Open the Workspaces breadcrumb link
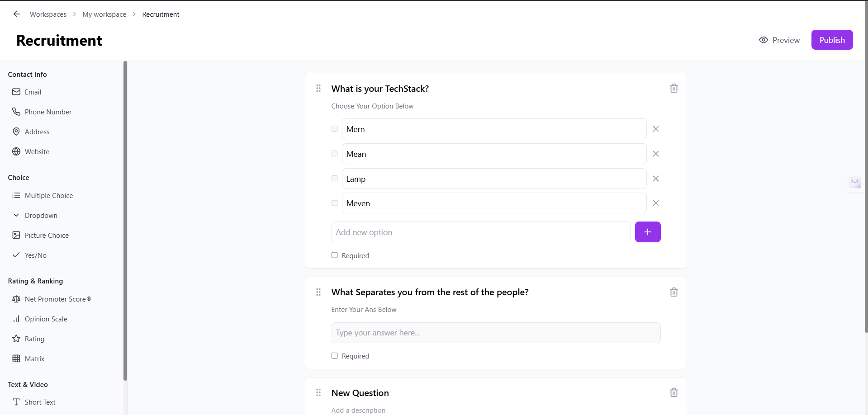This screenshot has width=868, height=415. coord(48,14)
